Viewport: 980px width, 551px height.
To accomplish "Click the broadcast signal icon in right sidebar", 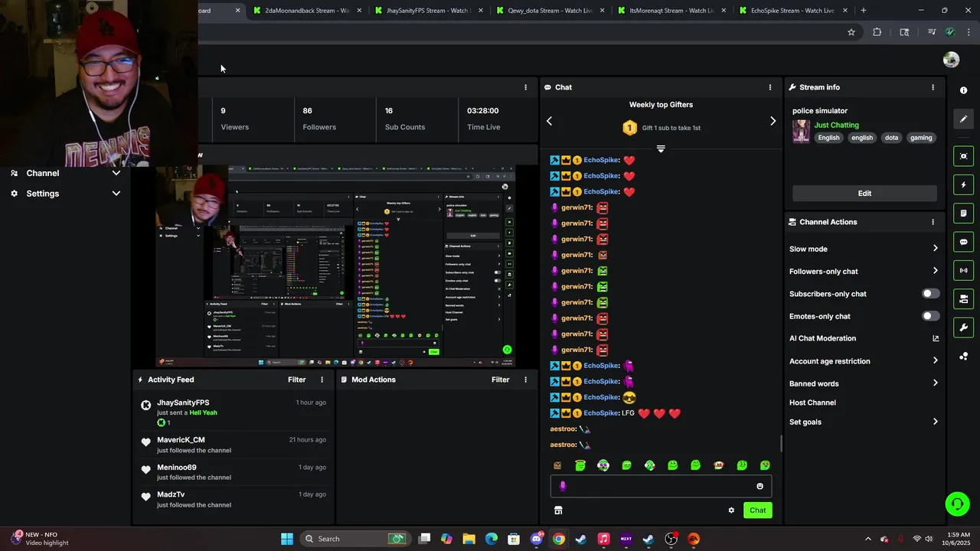I will pyautogui.click(x=963, y=270).
